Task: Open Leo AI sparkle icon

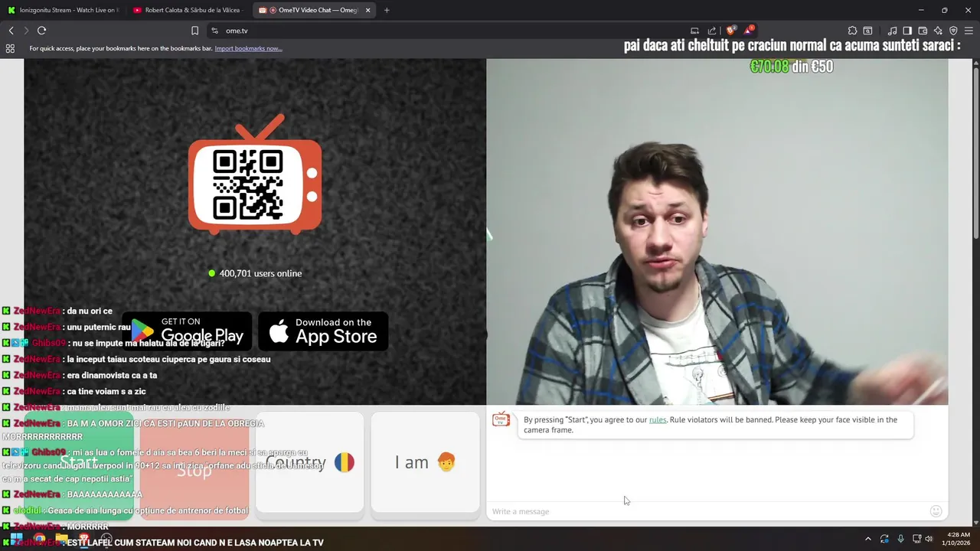Action: tap(938, 31)
